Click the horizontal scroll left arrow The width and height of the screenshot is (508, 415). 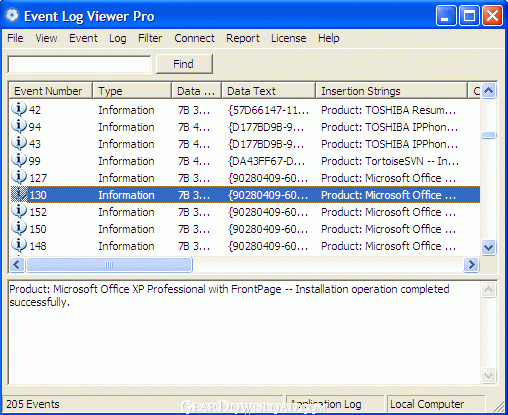click(x=17, y=265)
